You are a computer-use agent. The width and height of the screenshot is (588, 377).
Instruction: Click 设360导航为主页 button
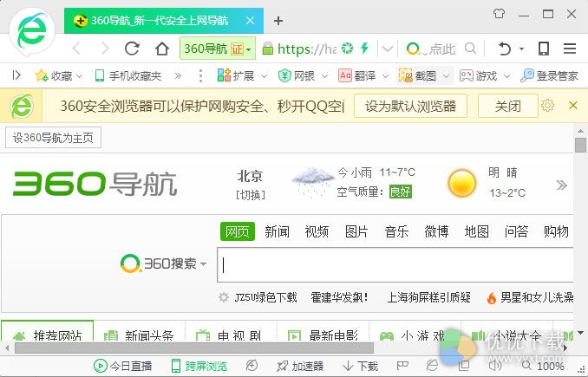(x=53, y=138)
